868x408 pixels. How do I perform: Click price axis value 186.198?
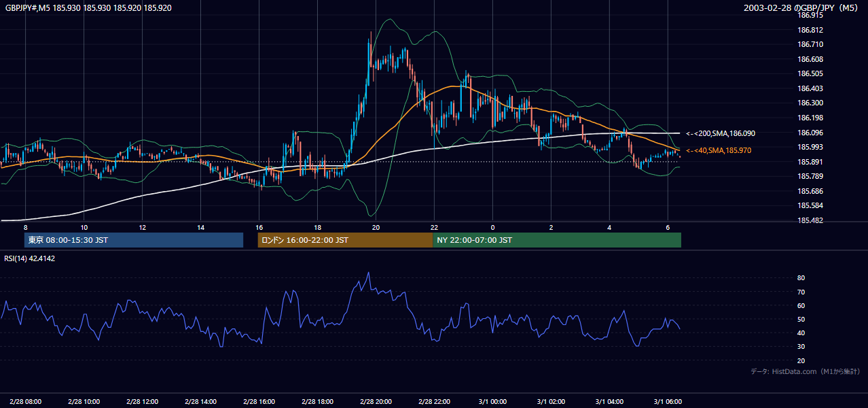tap(810, 118)
